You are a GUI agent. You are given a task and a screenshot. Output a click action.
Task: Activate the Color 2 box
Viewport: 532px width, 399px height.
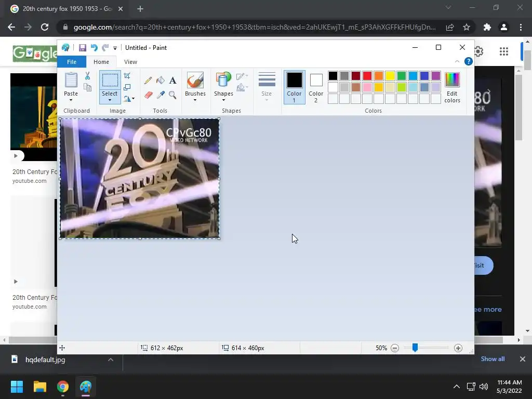click(316, 87)
